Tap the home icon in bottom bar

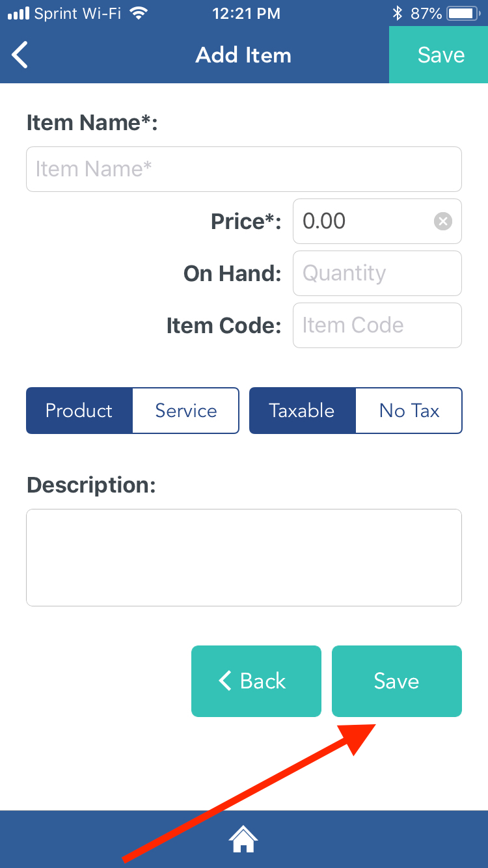click(x=243, y=839)
